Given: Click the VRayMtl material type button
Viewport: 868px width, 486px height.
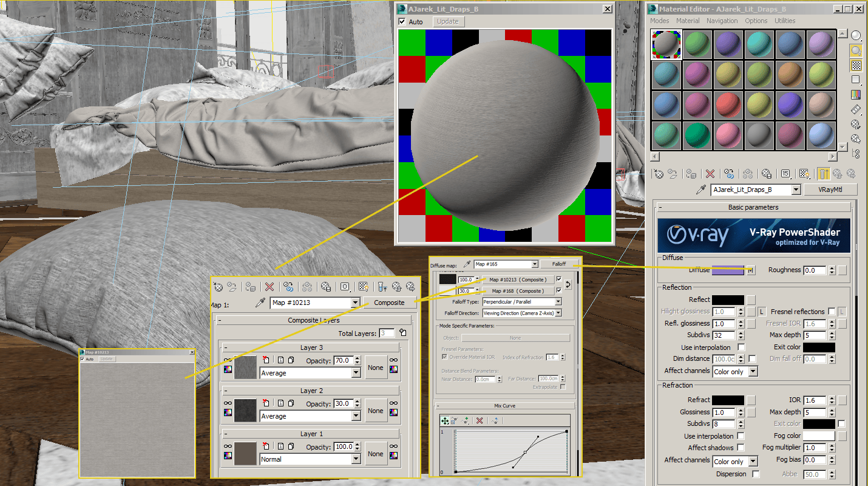Looking at the screenshot, I should (x=830, y=190).
